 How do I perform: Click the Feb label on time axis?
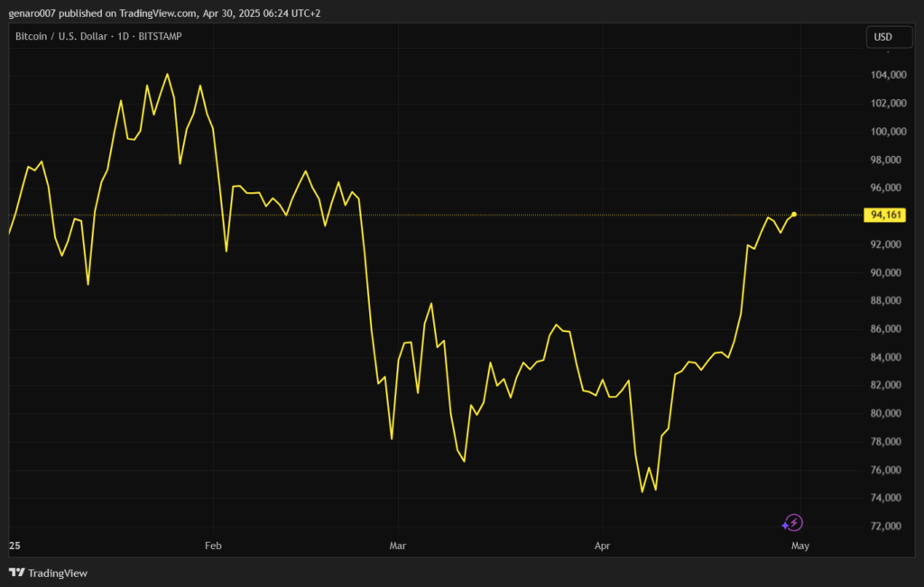[213, 546]
